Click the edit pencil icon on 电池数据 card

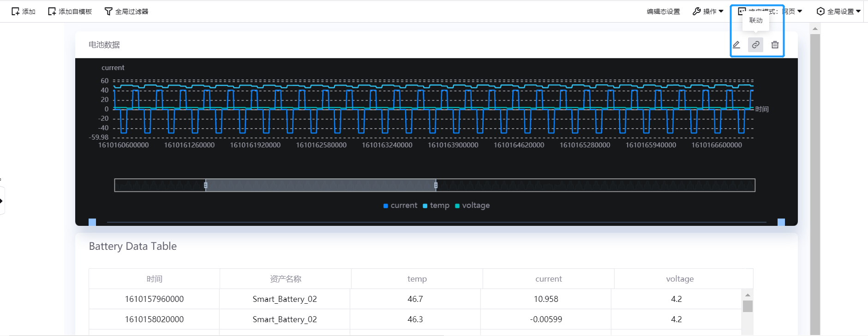click(736, 45)
